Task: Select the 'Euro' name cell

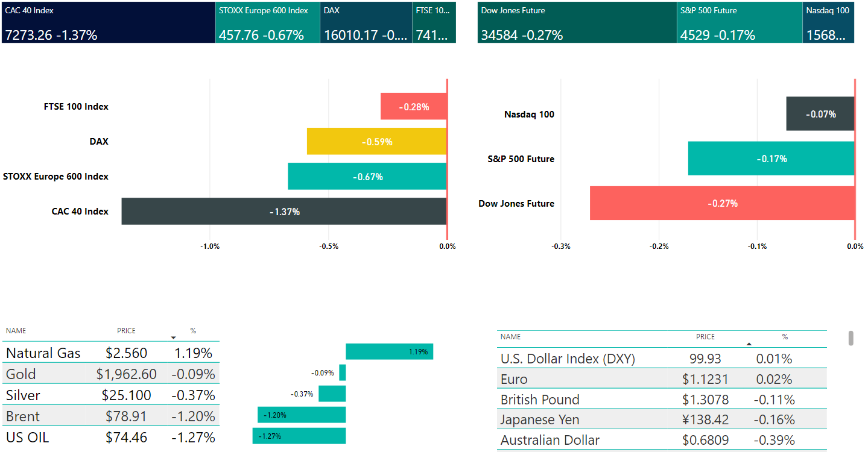Action: [x=514, y=380]
